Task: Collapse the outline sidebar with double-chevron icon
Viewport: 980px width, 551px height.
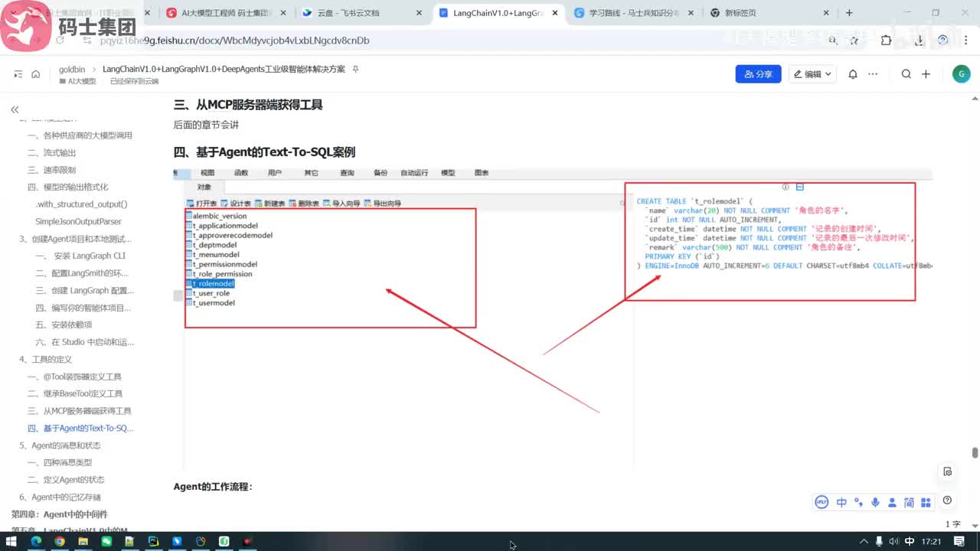Action: tap(15, 110)
